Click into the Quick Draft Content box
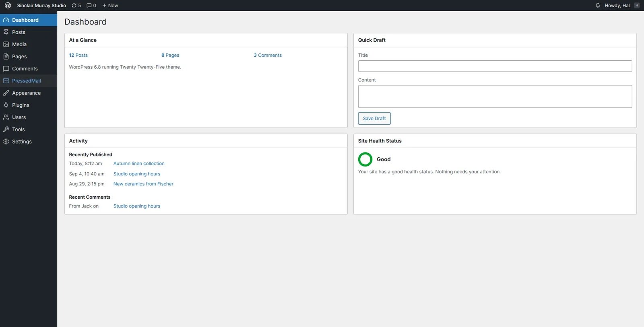Image resolution: width=644 pixels, height=327 pixels. click(495, 97)
